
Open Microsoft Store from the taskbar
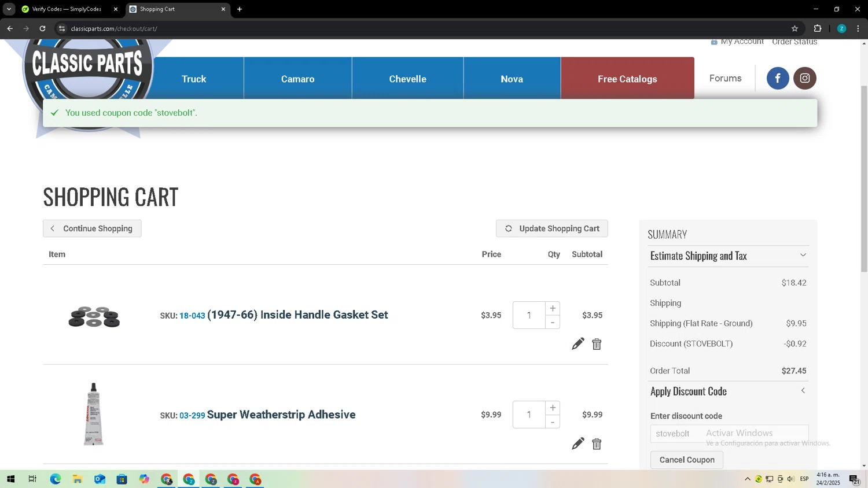pos(122,479)
